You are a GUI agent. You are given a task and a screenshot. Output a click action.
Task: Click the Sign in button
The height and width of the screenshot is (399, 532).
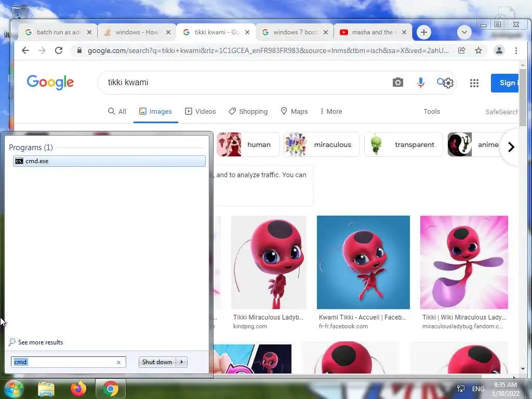tap(505, 83)
